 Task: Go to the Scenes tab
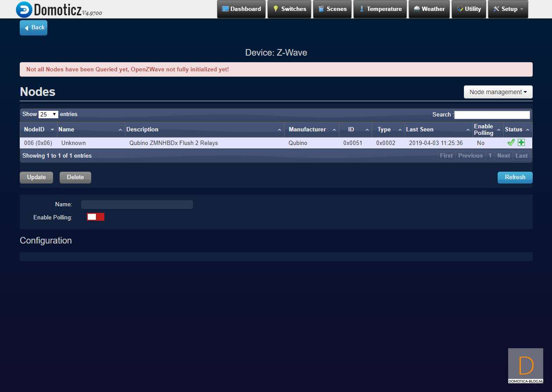click(x=332, y=9)
